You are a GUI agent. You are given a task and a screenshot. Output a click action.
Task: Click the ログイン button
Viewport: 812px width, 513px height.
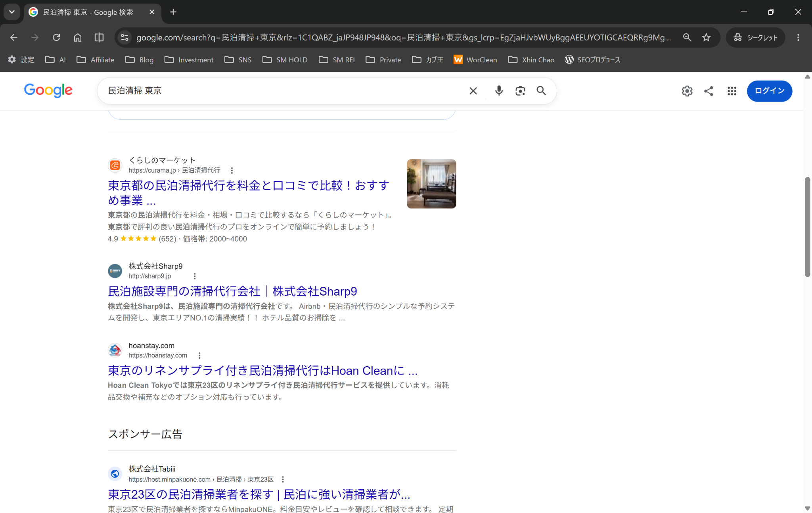point(769,91)
